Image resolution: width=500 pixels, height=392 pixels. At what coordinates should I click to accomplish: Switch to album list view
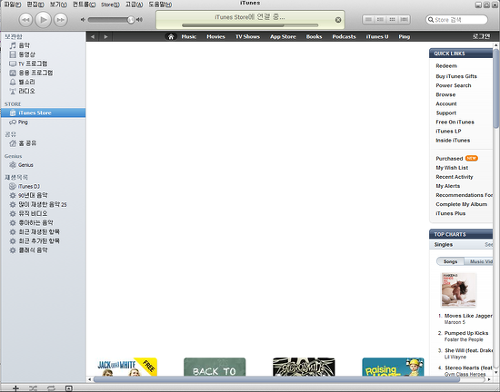pyautogui.click(x=380, y=20)
